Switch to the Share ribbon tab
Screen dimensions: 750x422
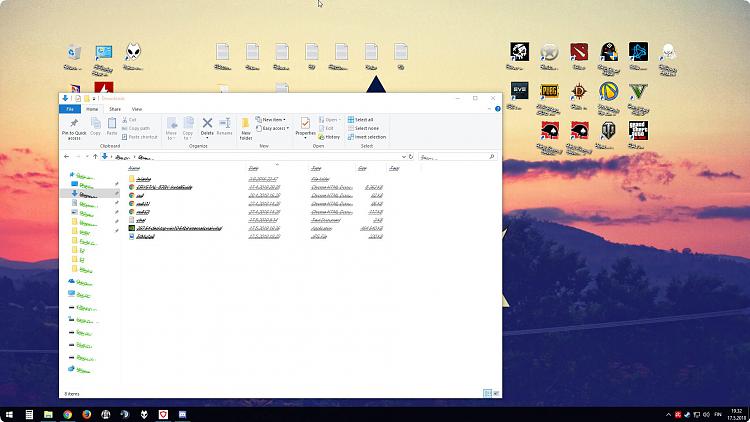pos(115,109)
